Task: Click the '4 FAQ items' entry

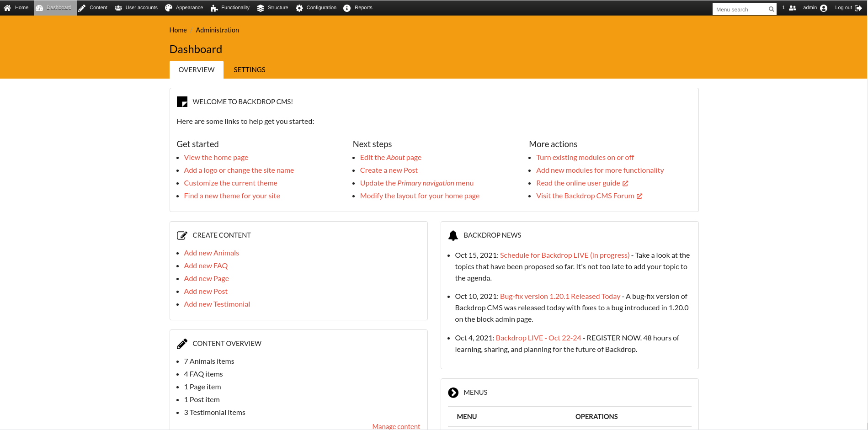Action: [203, 374]
